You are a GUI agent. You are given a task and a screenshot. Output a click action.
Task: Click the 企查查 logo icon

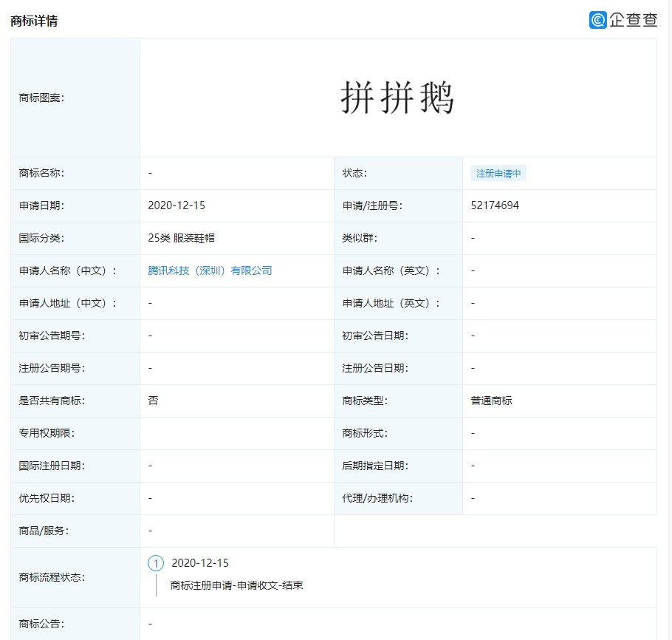(598, 20)
